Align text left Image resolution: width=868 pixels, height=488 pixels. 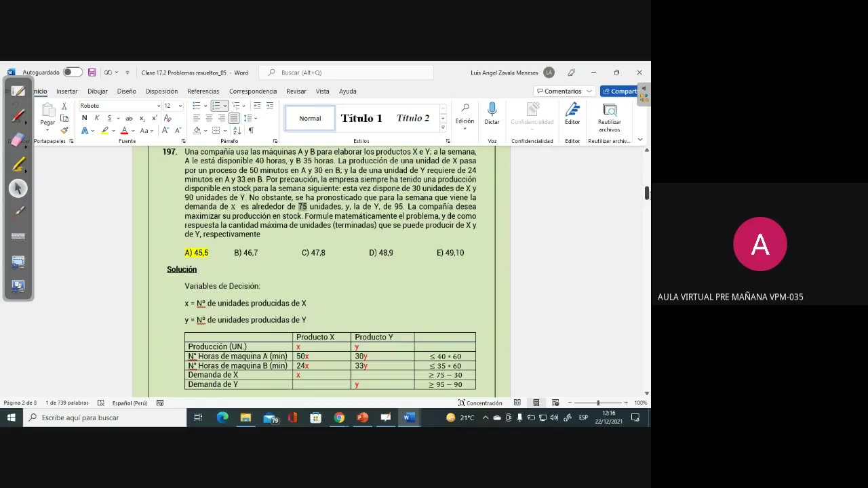click(x=196, y=118)
